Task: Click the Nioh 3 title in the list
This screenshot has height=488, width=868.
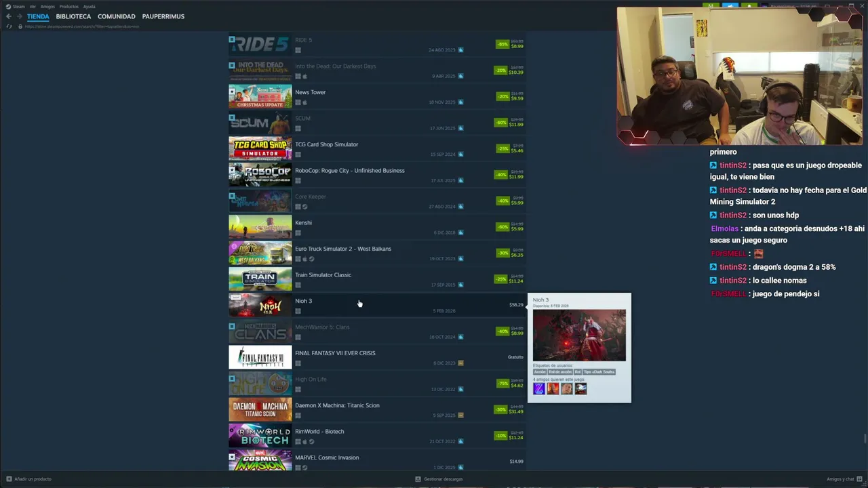Action: coord(303,301)
